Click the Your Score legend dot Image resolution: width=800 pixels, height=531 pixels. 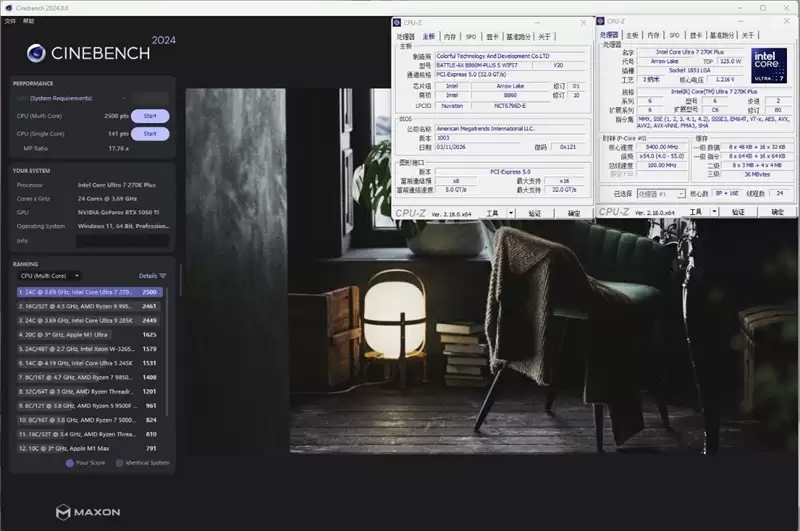click(x=70, y=463)
